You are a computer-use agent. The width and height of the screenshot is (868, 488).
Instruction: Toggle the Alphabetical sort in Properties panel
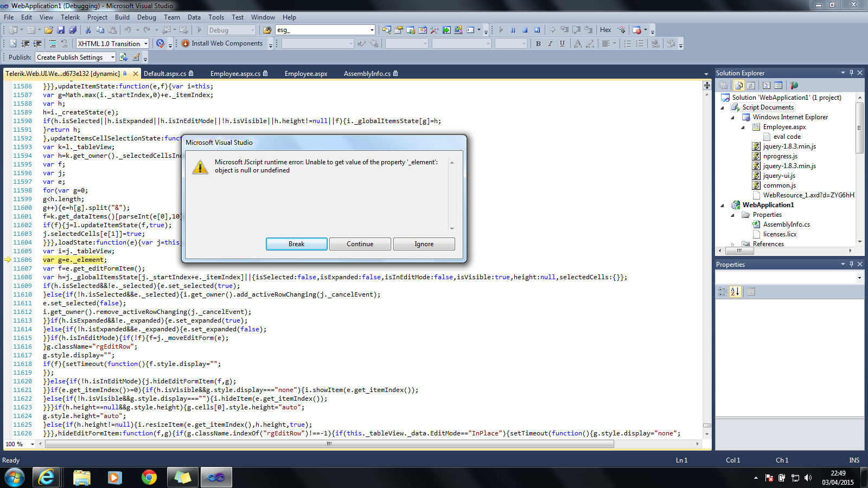pyautogui.click(x=735, y=292)
